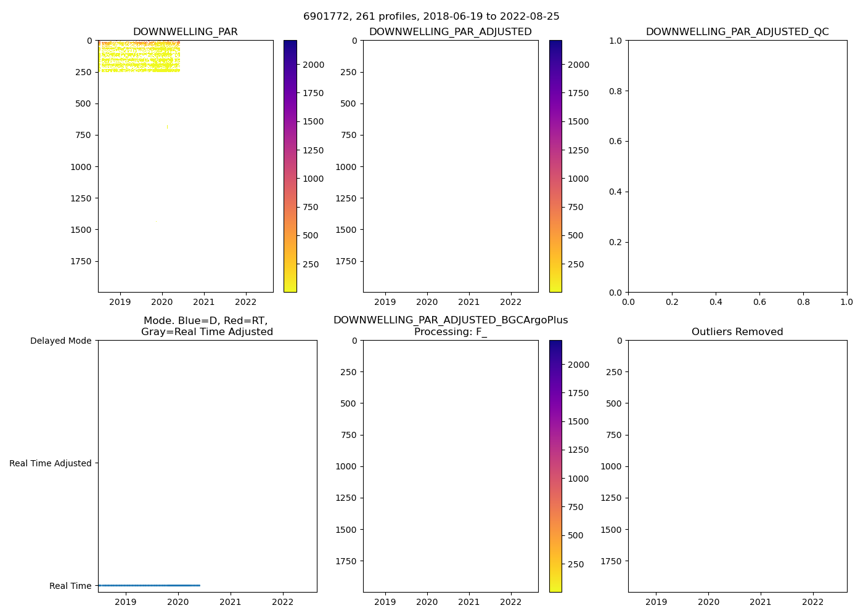Click the colorbar beside the DOWNWELLING_PAR_ADJUSTED plot

(x=555, y=166)
